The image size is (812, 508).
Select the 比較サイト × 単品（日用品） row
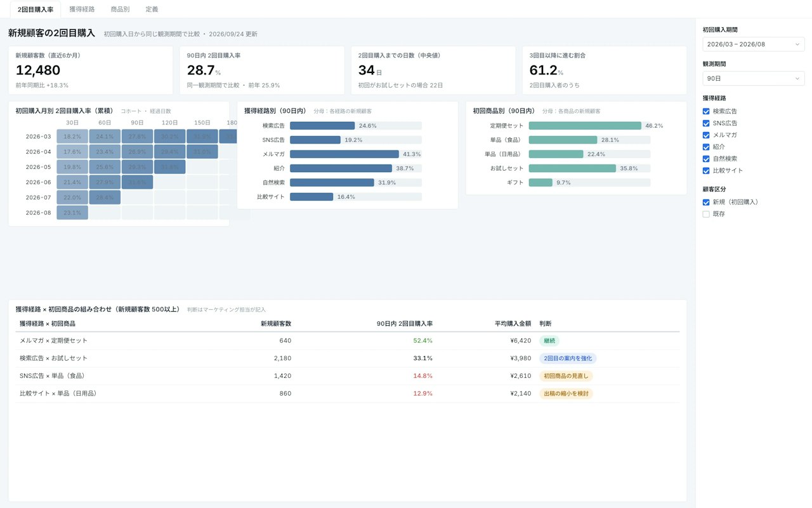tap(347, 394)
